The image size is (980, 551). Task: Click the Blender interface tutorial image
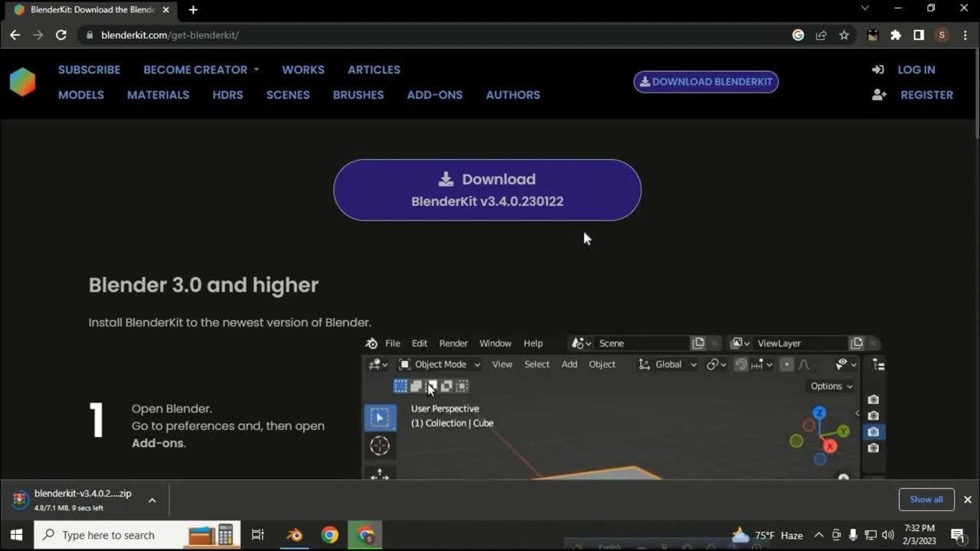click(624, 407)
